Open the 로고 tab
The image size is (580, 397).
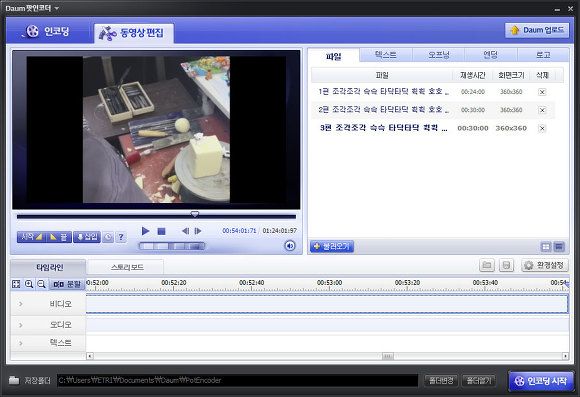point(543,55)
